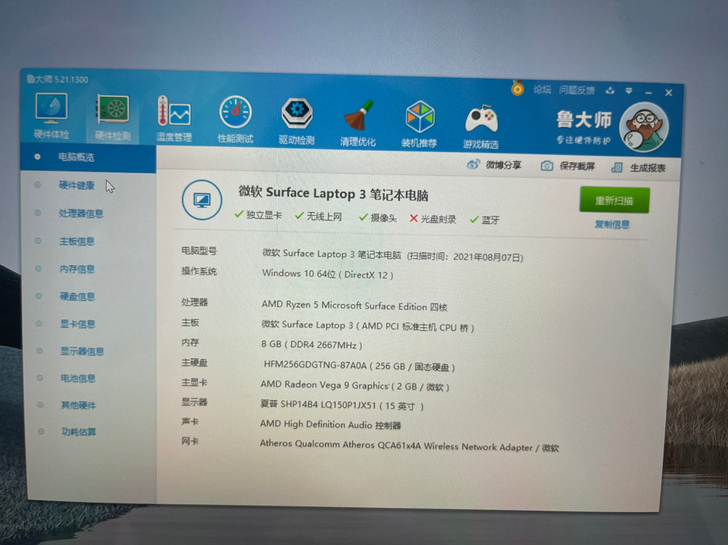This screenshot has width=728, height=545.
Task: Open the title bar dropdown menu arrow
Action: 629,91
